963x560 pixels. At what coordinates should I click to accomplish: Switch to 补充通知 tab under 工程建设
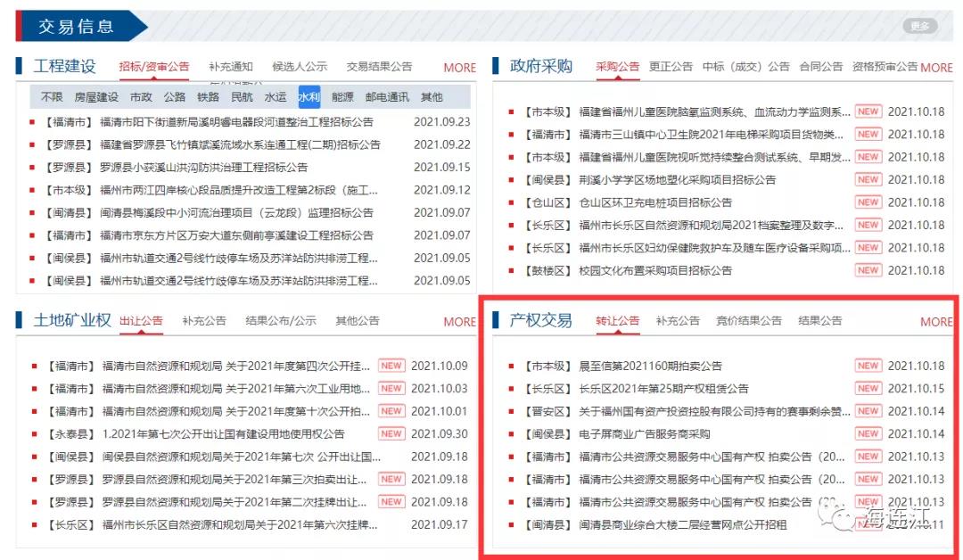(231, 66)
